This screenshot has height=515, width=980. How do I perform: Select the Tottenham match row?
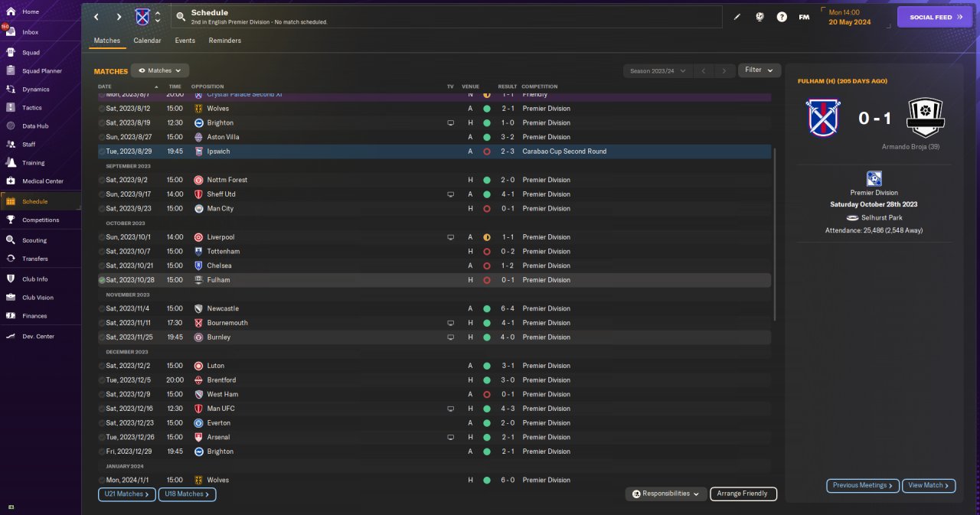pos(434,252)
